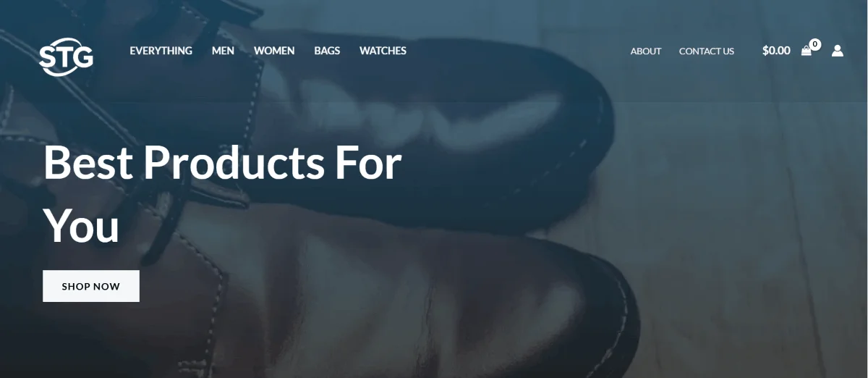Click the Best Products For heading line
868x378 pixels.
click(223, 162)
